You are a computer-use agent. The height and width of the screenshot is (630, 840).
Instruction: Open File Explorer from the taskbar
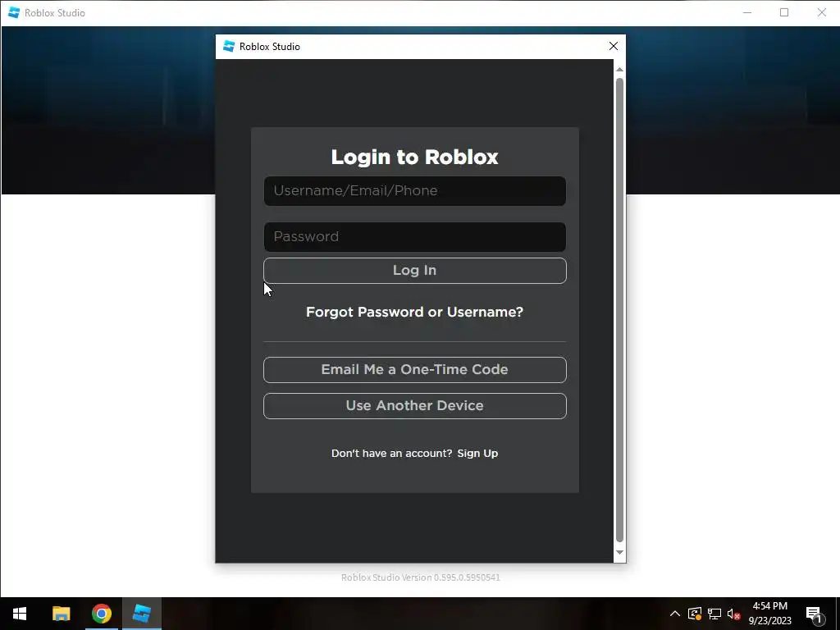(x=61, y=614)
